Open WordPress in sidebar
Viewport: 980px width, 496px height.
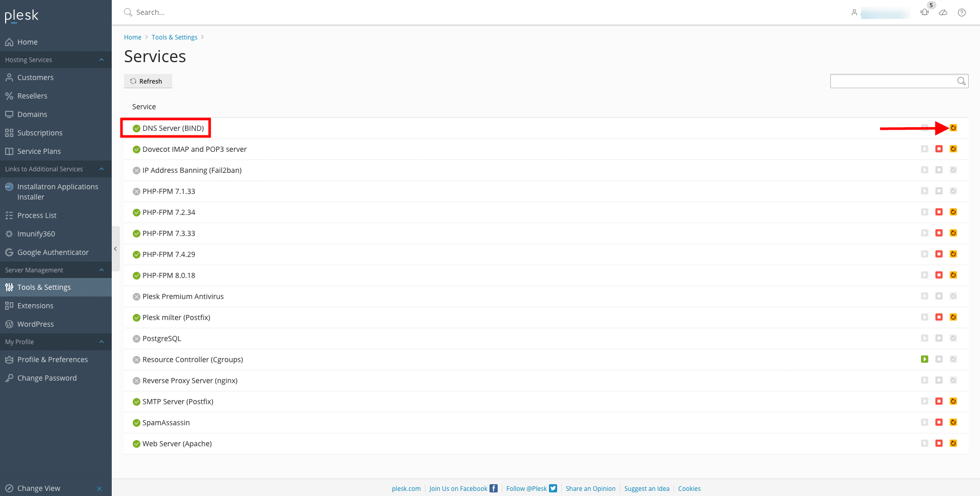[x=56, y=324]
